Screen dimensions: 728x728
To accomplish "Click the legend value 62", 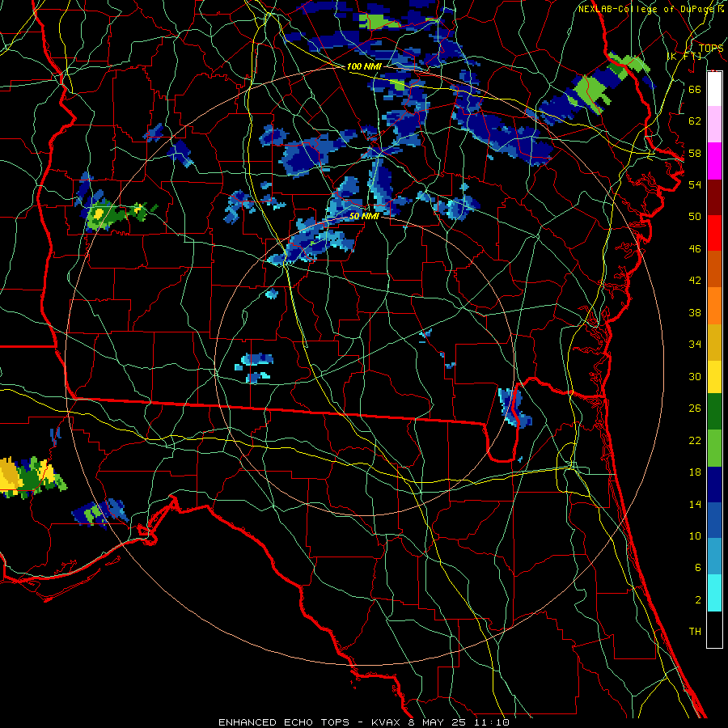I will click(x=695, y=121).
